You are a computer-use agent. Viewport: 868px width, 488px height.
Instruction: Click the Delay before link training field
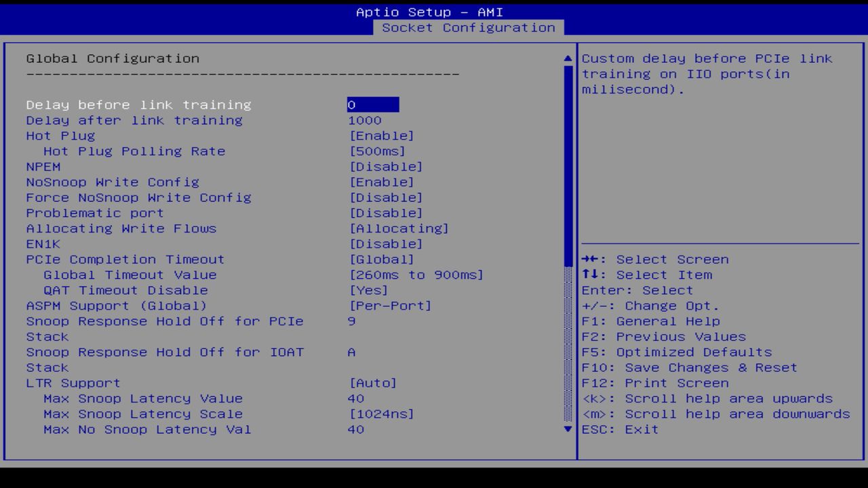372,104
